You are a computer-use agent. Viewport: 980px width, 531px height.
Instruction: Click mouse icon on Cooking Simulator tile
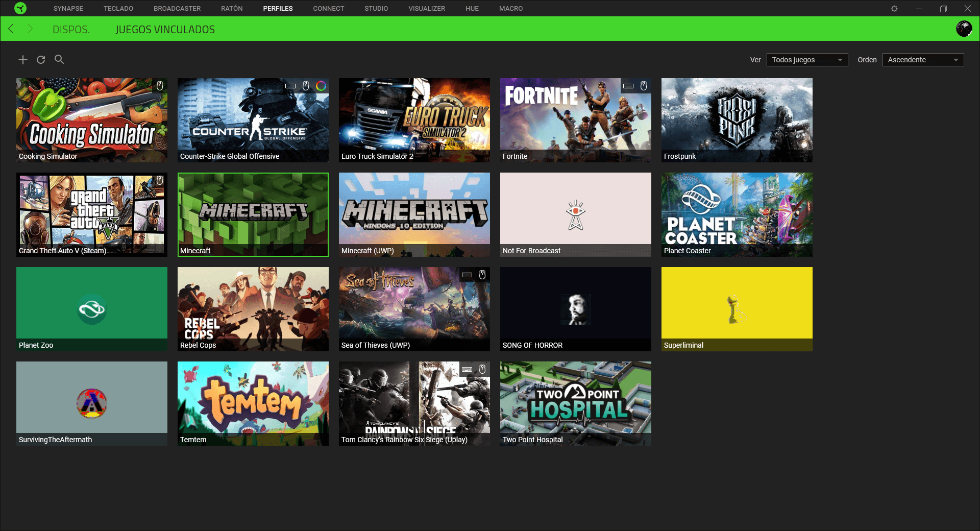(160, 86)
